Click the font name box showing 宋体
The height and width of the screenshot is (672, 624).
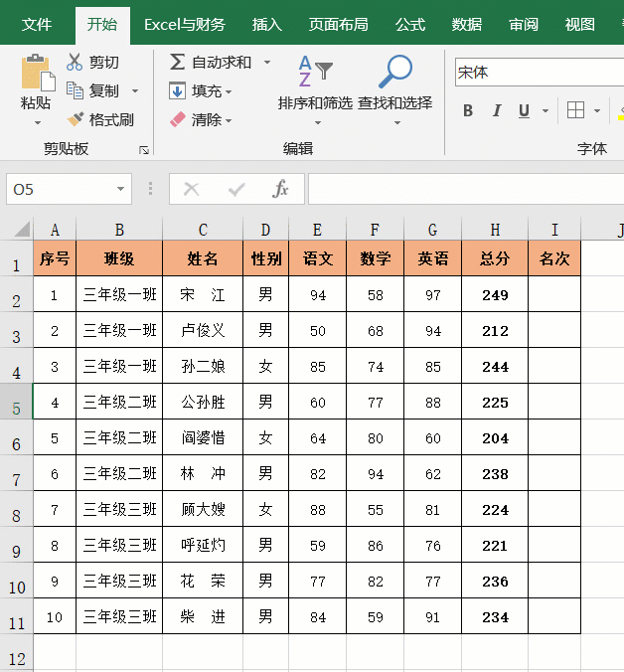[537, 73]
